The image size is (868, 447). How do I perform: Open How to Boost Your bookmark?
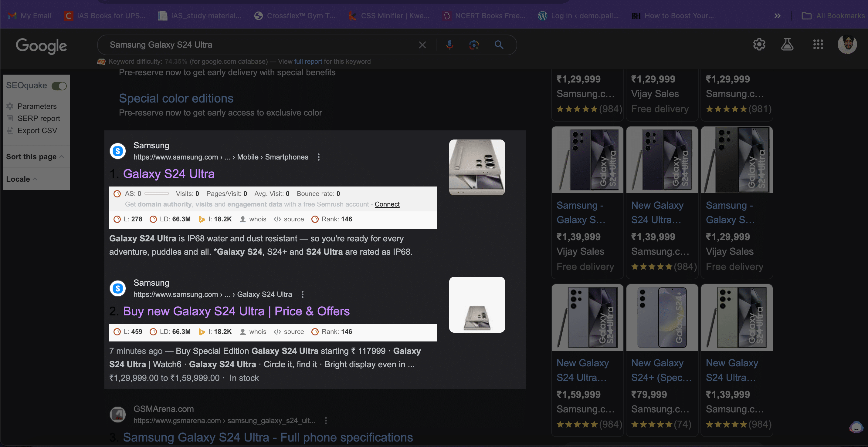coord(673,15)
